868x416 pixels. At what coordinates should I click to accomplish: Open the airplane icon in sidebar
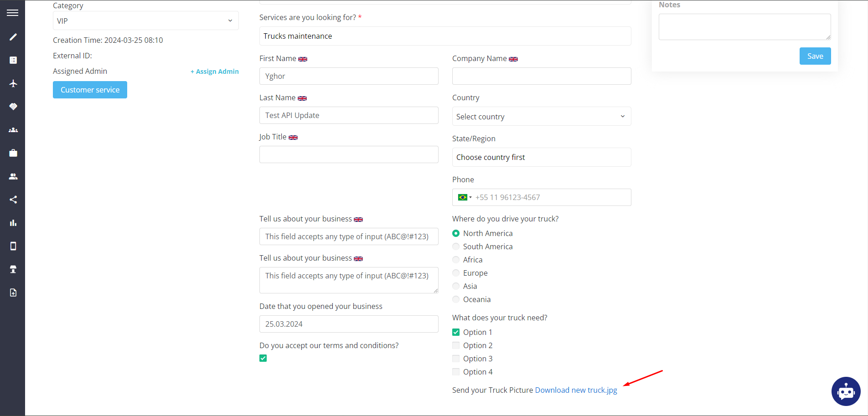(13, 83)
